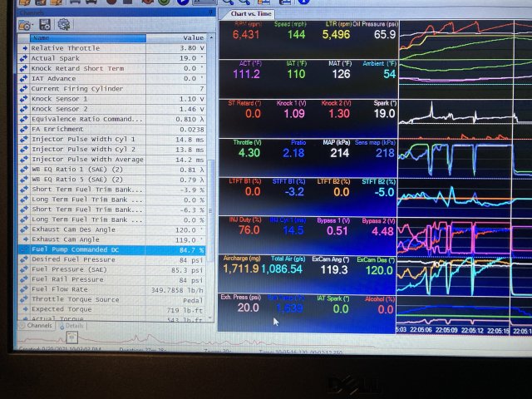Select the Fuel Pressure (SAE) row

click(x=112, y=269)
